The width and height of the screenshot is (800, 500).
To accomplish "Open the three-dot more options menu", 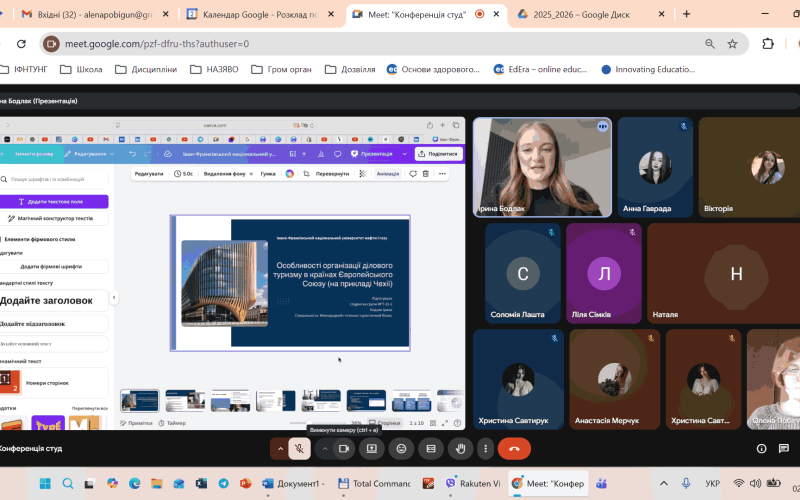I will (485, 449).
